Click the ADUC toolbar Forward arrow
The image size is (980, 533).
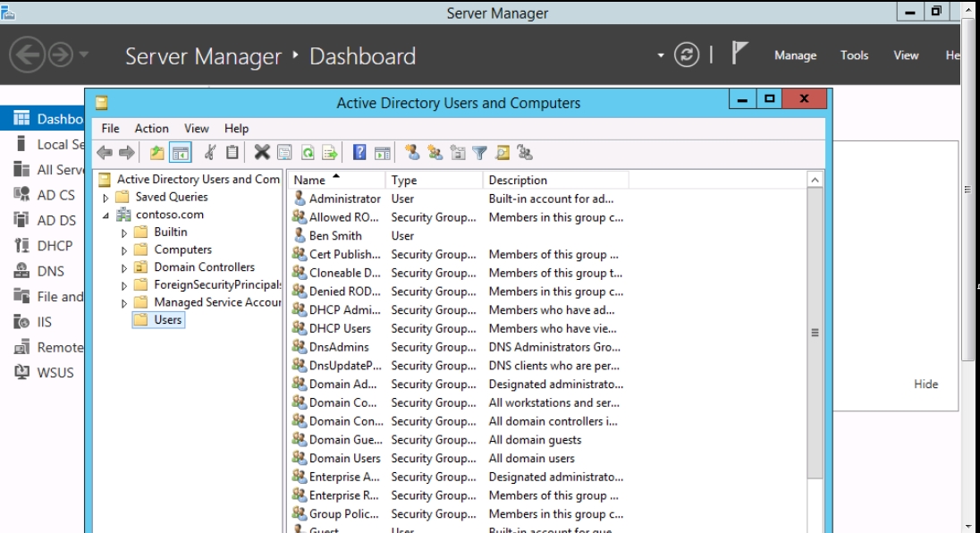[x=127, y=152]
